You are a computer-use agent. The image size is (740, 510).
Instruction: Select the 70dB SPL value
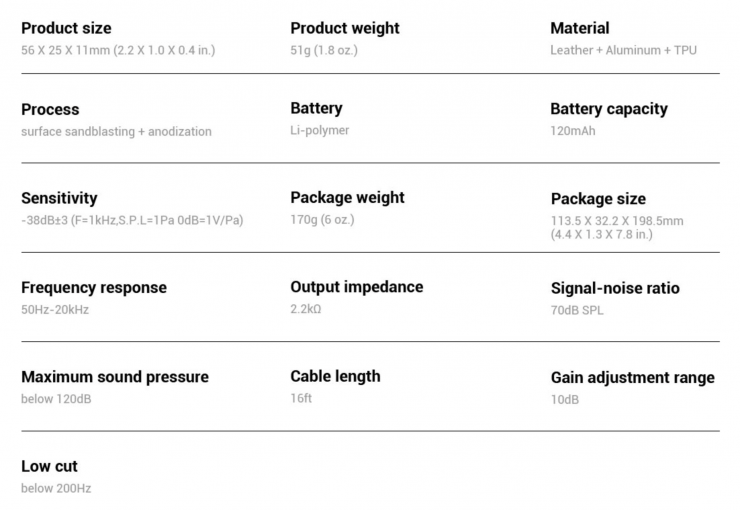point(577,310)
